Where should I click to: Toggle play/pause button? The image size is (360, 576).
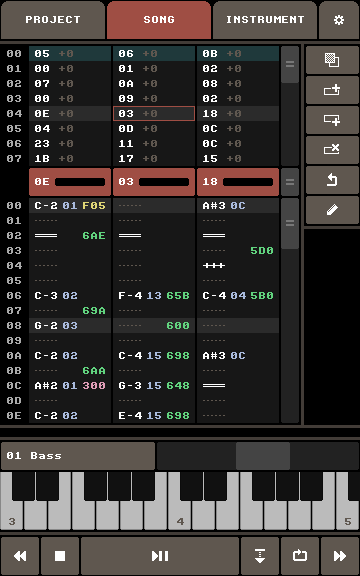tap(160, 556)
